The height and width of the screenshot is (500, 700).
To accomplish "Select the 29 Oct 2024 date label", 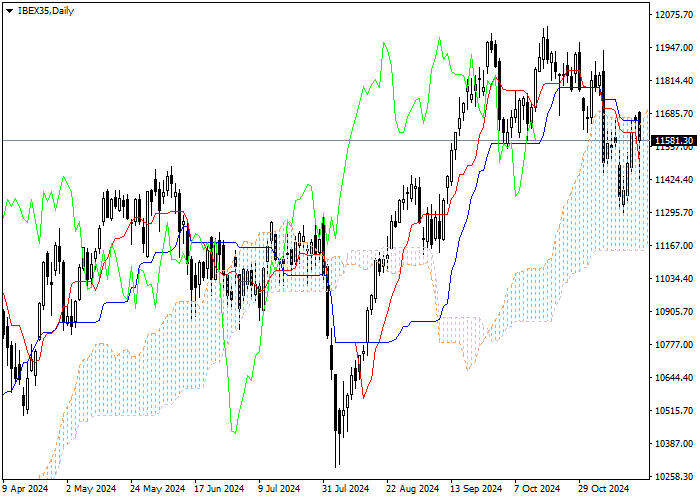I will (x=604, y=489).
